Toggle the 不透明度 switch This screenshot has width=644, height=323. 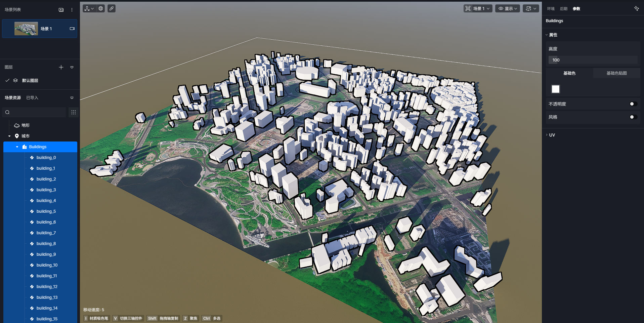point(633,104)
